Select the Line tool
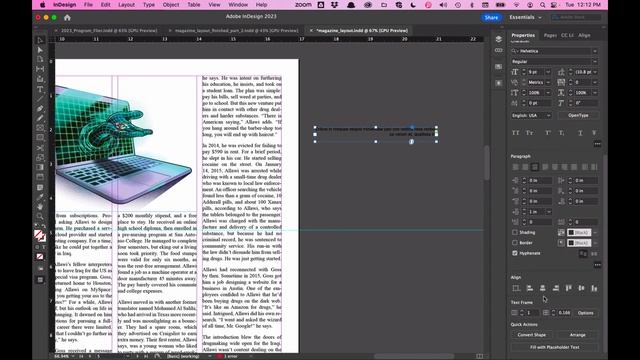Screen dimensions: 640x360 [x=40, y=99]
